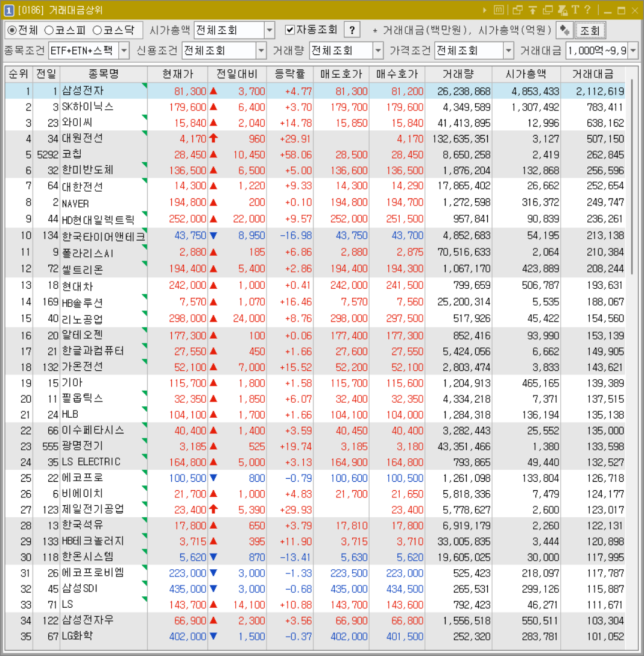Click the boxed 'm' icon in title bar

pos(499,10)
